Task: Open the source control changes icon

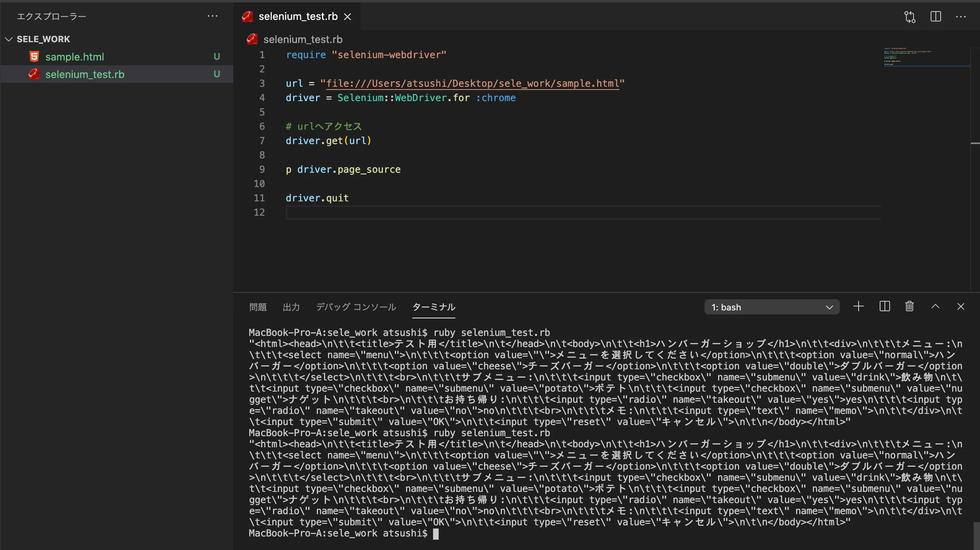Action: (x=910, y=17)
